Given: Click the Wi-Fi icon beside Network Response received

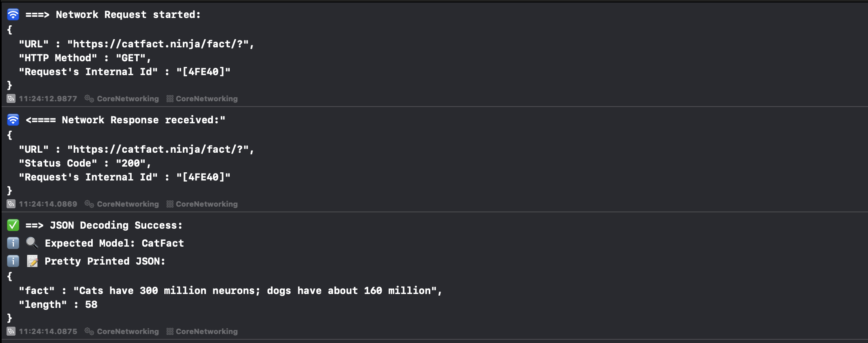Looking at the screenshot, I should click(13, 120).
